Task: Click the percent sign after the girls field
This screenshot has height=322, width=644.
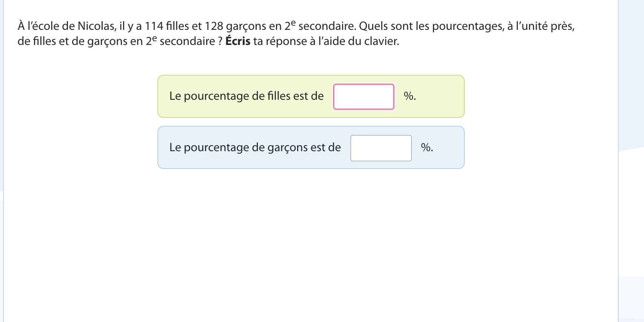Action: (x=409, y=96)
